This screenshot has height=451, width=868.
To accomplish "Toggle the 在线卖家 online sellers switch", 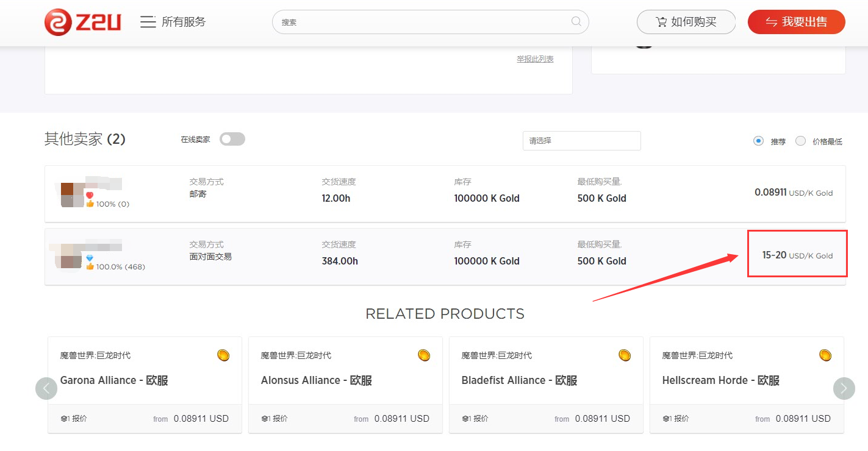I will tap(232, 140).
